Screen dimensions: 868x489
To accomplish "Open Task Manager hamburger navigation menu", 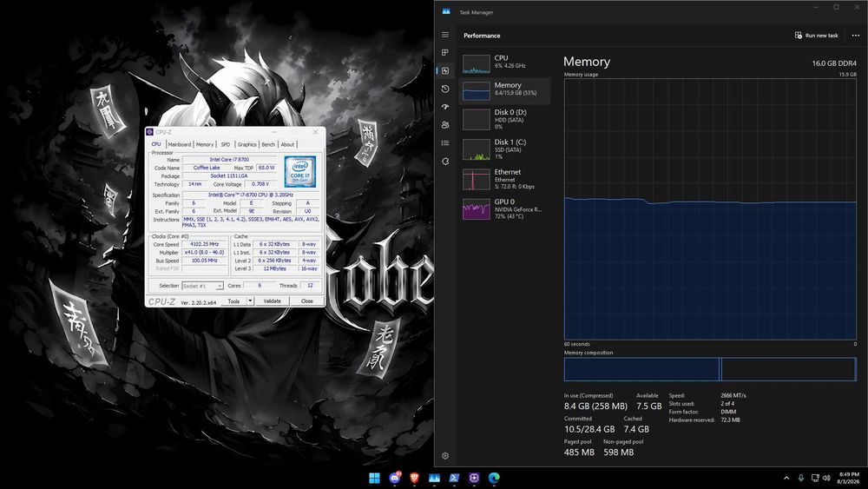I will [x=445, y=35].
